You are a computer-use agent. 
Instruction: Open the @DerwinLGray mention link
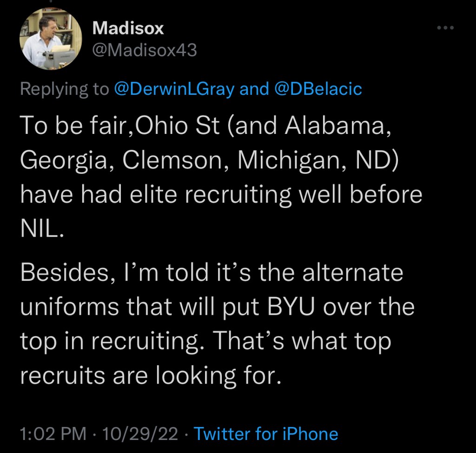click(x=174, y=88)
